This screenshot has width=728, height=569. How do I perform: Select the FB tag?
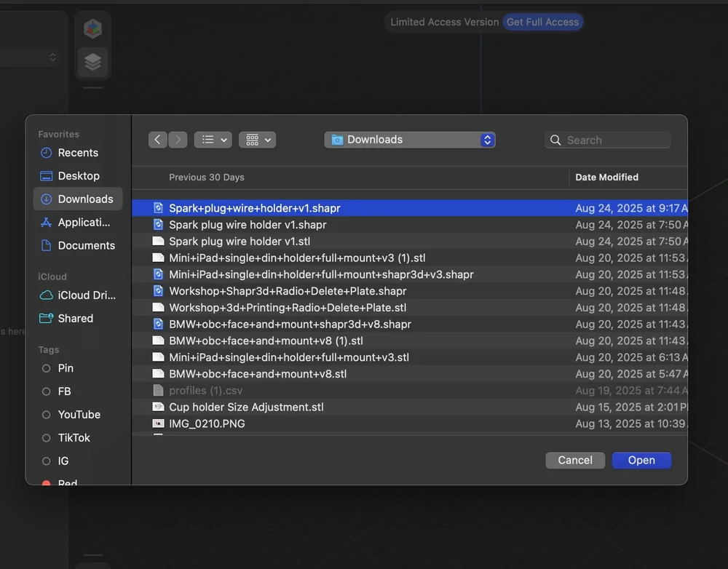pos(78,391)
